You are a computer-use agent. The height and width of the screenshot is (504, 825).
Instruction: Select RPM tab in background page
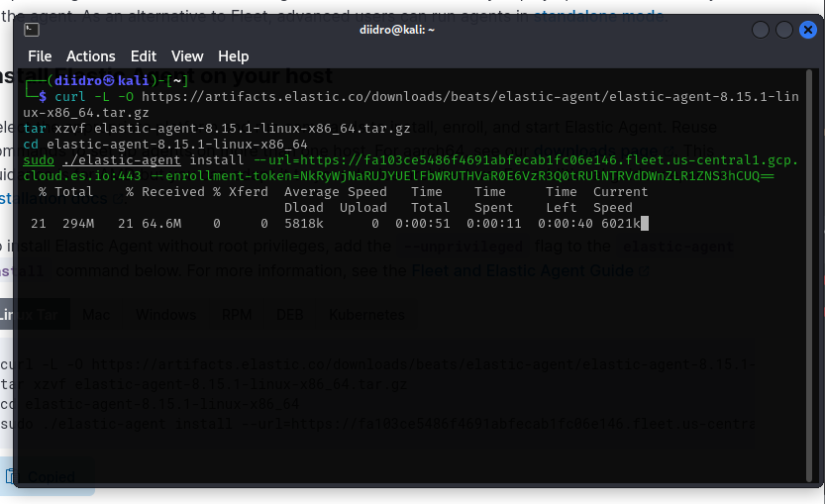point(237,315)
